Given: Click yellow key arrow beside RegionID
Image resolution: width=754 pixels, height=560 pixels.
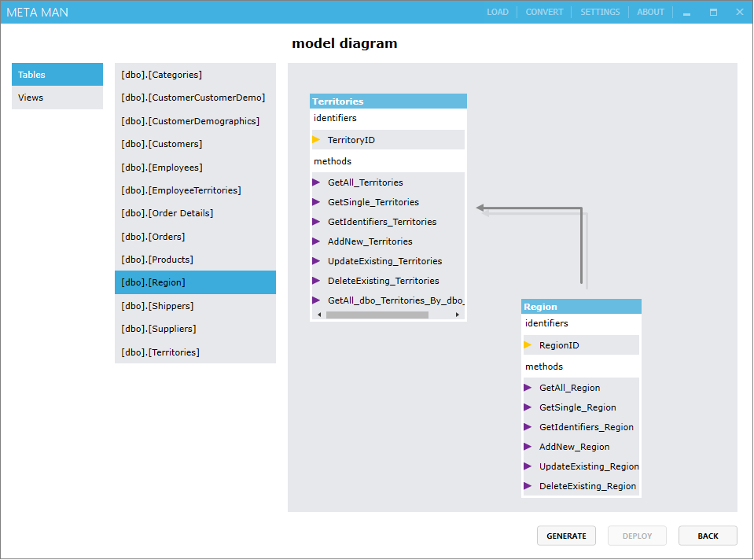Looking at the screenshot, I should pyautogui.click(x=528, y=344).
